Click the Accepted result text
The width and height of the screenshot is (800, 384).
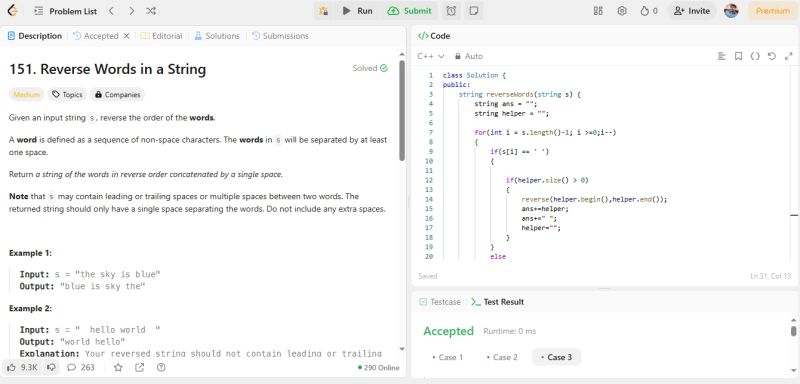tap(448, 331)
